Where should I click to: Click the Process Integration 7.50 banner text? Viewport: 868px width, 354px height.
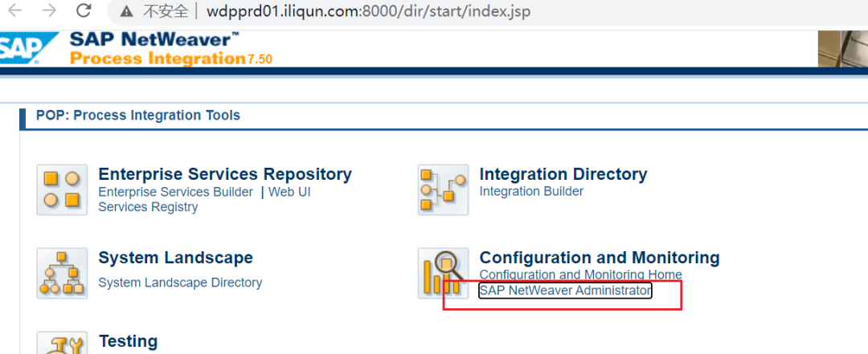click(171, 58)
